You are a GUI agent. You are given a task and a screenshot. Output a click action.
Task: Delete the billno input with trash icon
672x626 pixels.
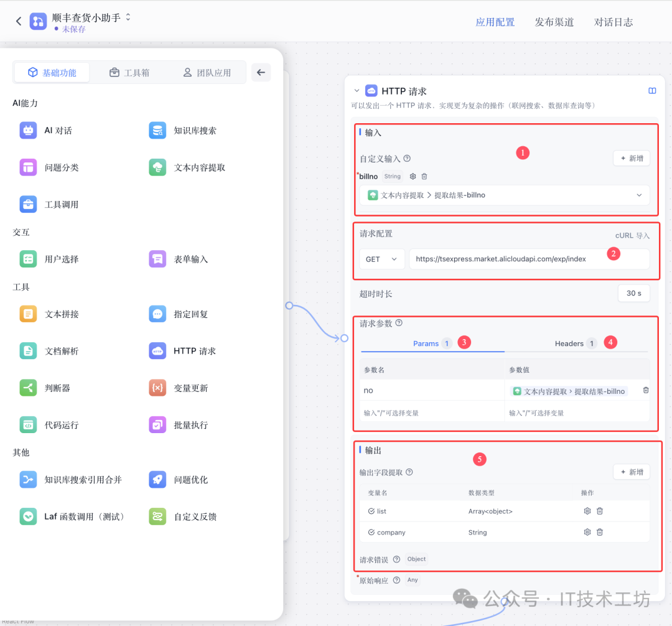coord(424,176)
